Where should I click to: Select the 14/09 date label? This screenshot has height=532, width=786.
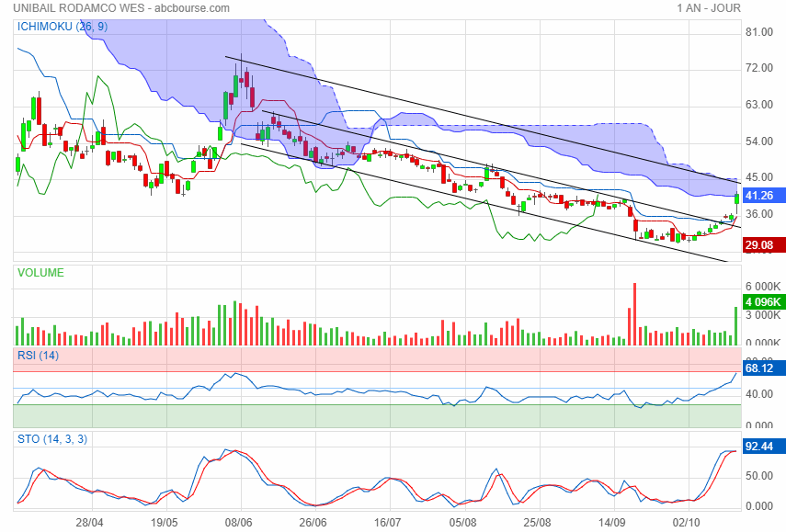(611, 523)
